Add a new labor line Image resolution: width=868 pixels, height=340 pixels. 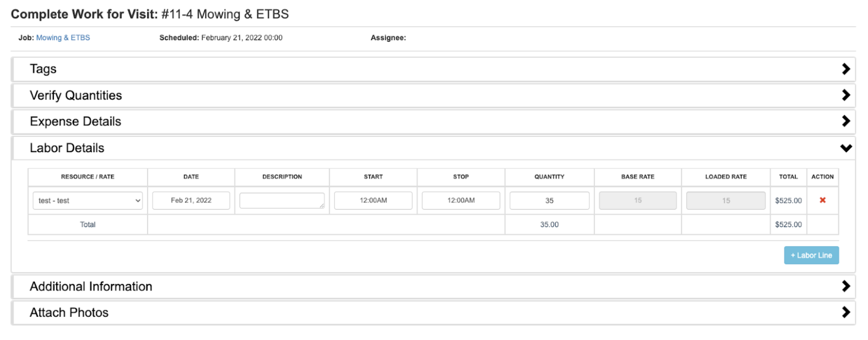[811, 255]
